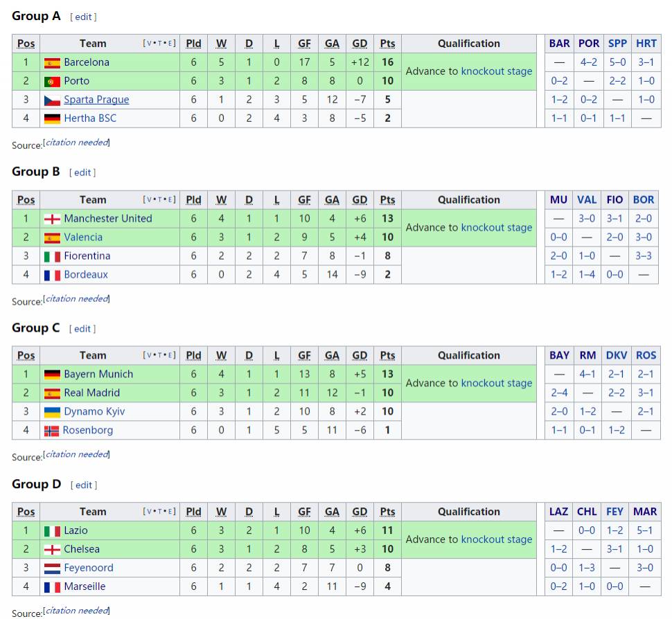Click the Dutch flag beside Feyenoord
This screenshot has width=672, height=619.
coord(52,568)
